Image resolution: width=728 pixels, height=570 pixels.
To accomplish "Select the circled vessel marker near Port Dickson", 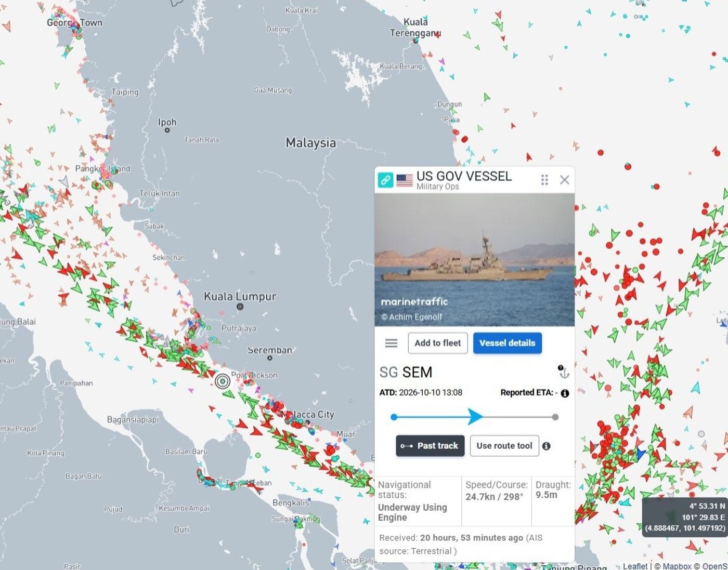I will click(223, 381).
